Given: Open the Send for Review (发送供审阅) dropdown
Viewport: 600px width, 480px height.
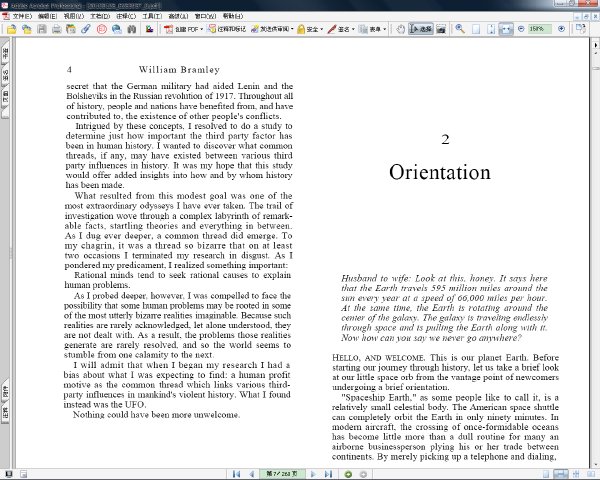Looking at the screenshot, I should tap(272, 29).
